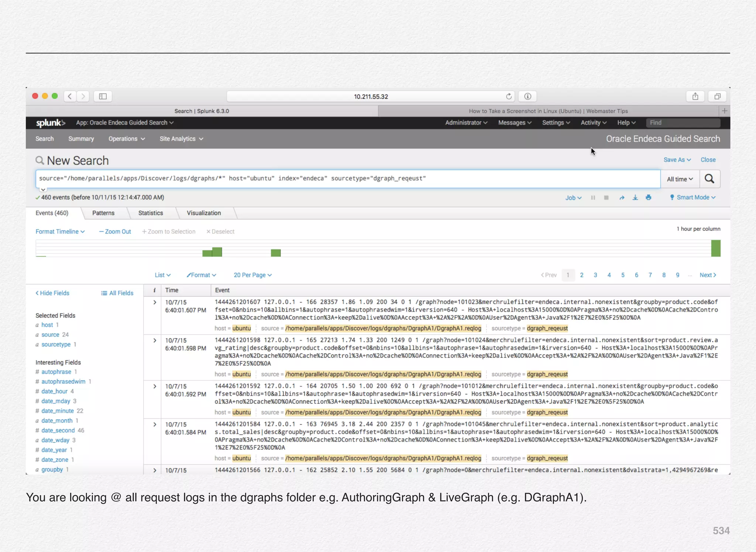The height and width of the screenshot is (552, 756).
Task: Expand the 6:40:01.598 PM event row
Action: [155, 340]
